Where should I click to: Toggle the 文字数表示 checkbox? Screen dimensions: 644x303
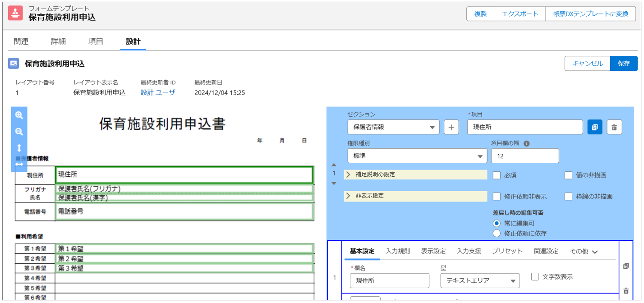(535, 277)
